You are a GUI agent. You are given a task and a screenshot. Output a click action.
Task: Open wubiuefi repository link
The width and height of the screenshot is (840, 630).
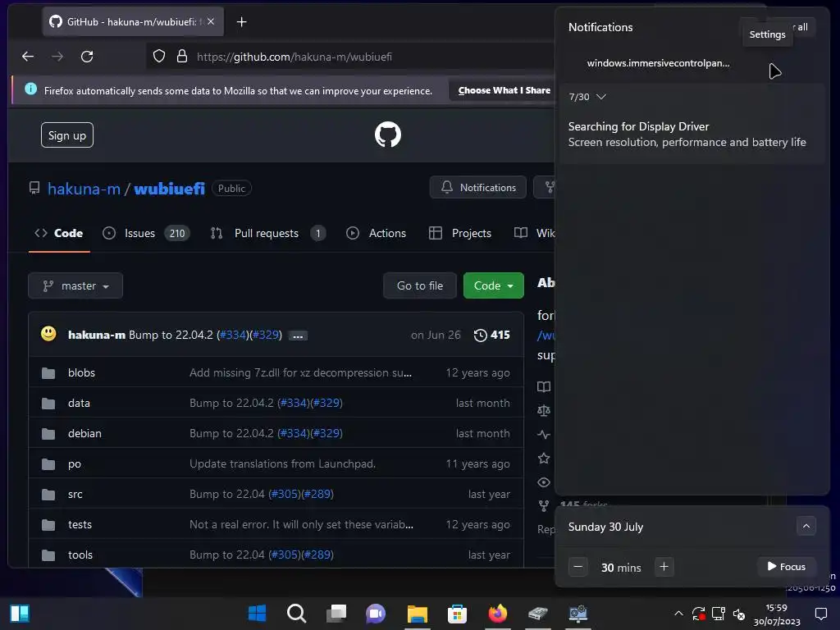coord(169,189)
